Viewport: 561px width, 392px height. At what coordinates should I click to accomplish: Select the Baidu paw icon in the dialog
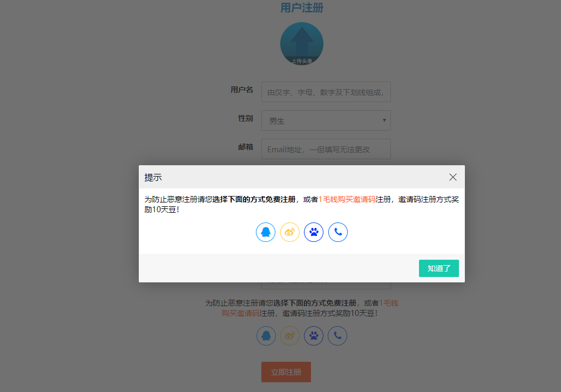coord(314,232)
